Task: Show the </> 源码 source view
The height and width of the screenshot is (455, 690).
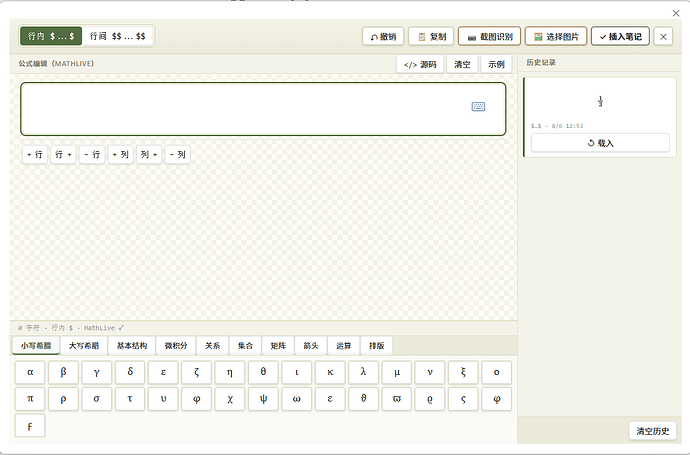Action: 420,64
